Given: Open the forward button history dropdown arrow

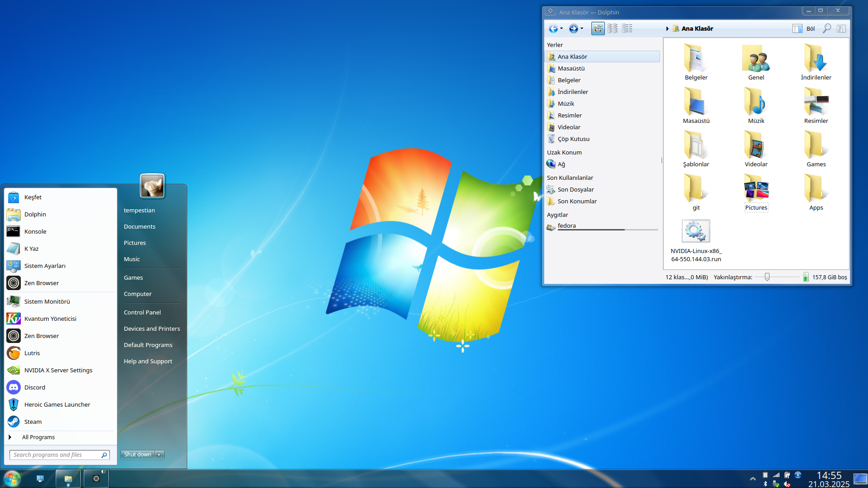Looking at the screenshot, I should tap(582, 28).
